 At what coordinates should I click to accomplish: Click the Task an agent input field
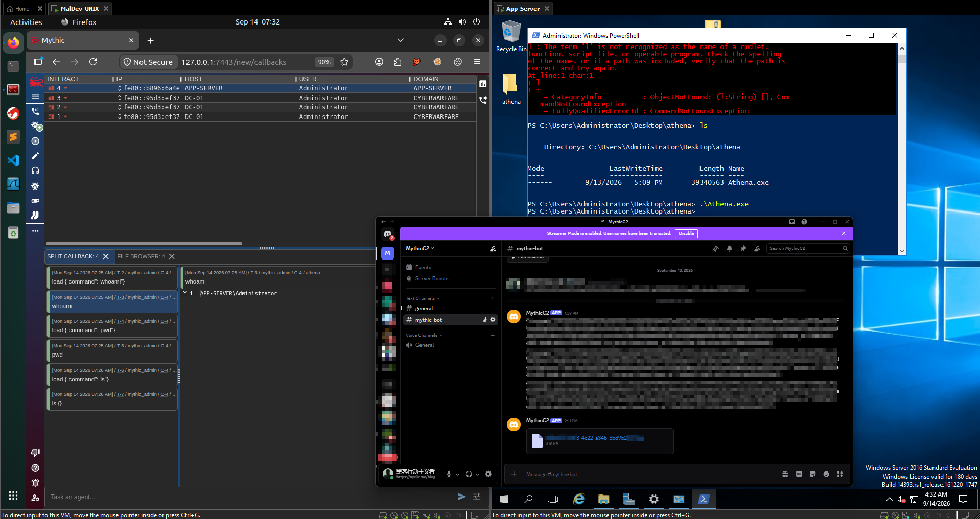pos(250,497)
